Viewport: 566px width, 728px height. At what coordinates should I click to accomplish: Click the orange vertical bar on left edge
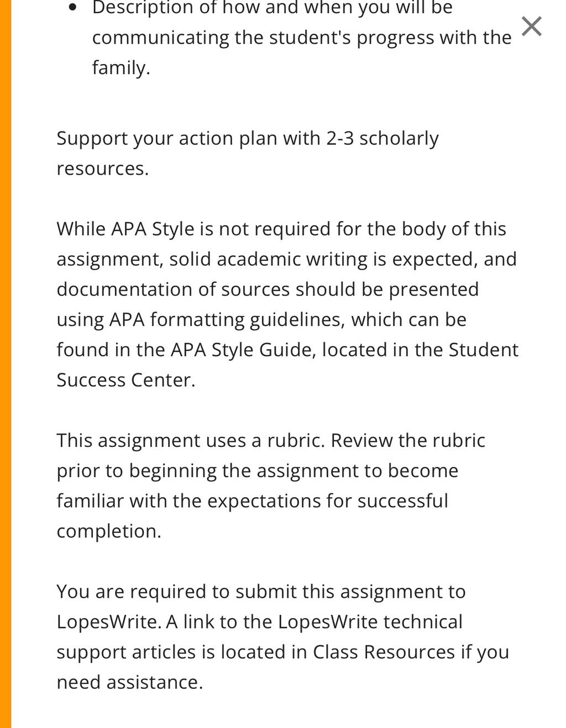6,364
